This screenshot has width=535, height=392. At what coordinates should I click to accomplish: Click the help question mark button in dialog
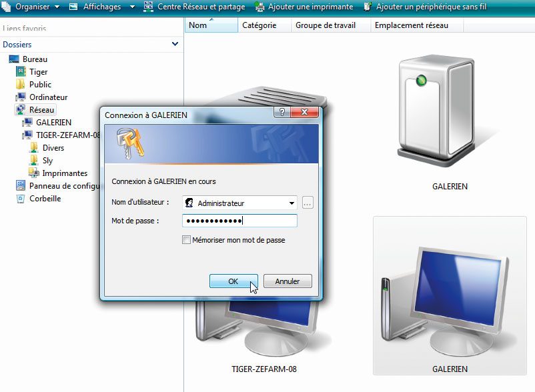282,113
